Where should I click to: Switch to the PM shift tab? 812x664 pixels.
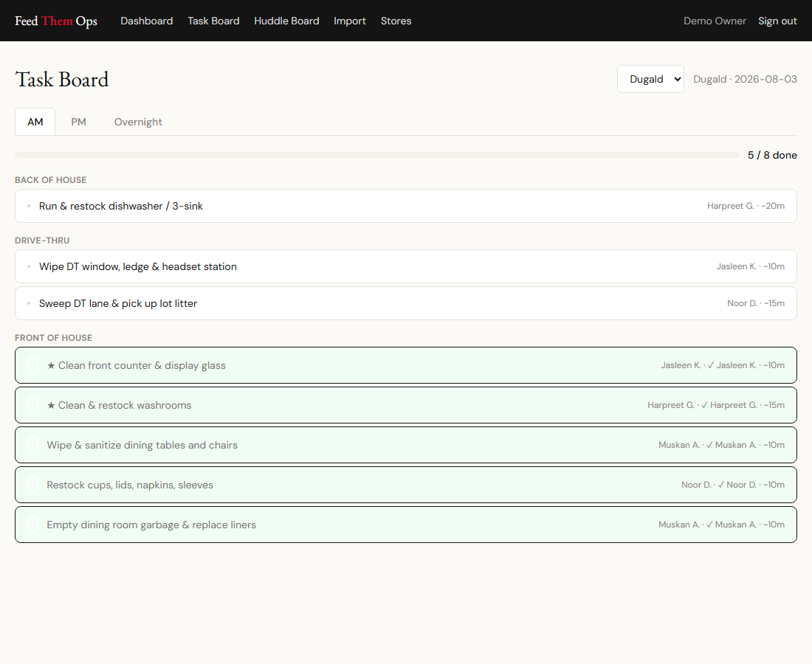79,122
